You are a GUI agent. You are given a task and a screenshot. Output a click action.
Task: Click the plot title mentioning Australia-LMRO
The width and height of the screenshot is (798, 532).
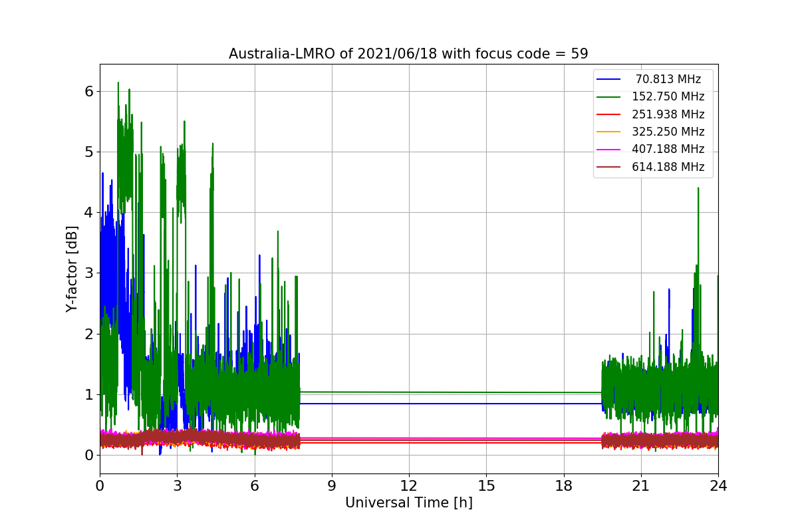[x=408, y=54]
